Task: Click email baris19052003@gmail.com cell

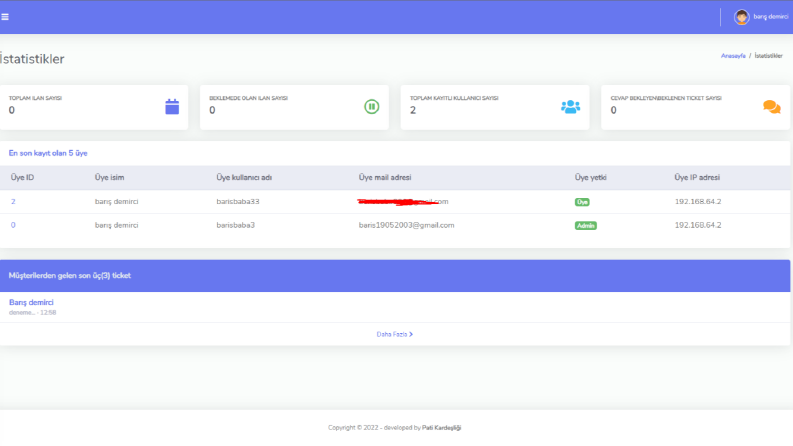Action: tap(407, 225)
